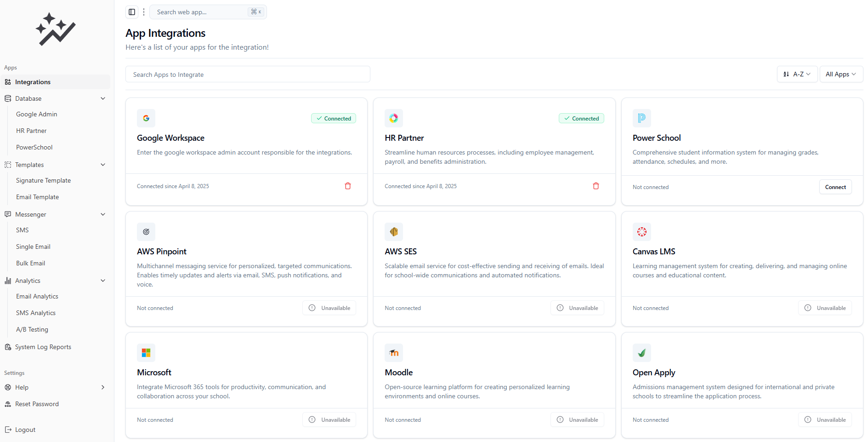868x442 pixels.
Task: Click the Database icon in the sidebar
Action: pyautogui.click(x=8, y=98)
